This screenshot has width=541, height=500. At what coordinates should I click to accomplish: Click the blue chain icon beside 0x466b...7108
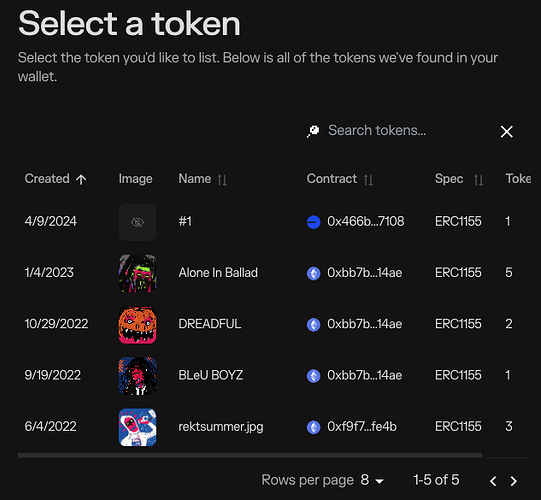(x=314, y=222)
